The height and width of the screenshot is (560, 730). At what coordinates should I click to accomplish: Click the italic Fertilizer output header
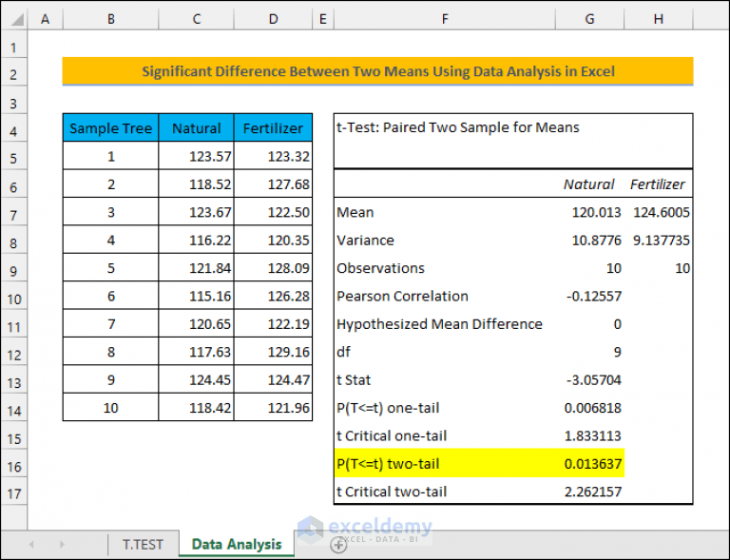pyautogui.click(x=658, y=183)
